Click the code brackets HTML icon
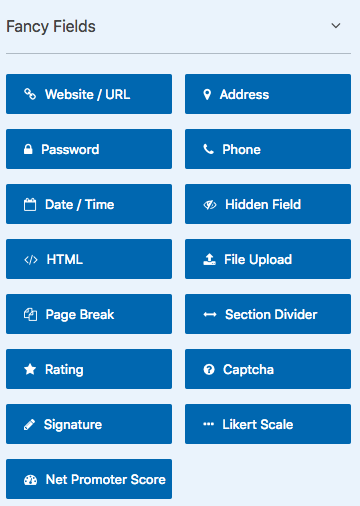The image size is (360, 506). point(31,260)
